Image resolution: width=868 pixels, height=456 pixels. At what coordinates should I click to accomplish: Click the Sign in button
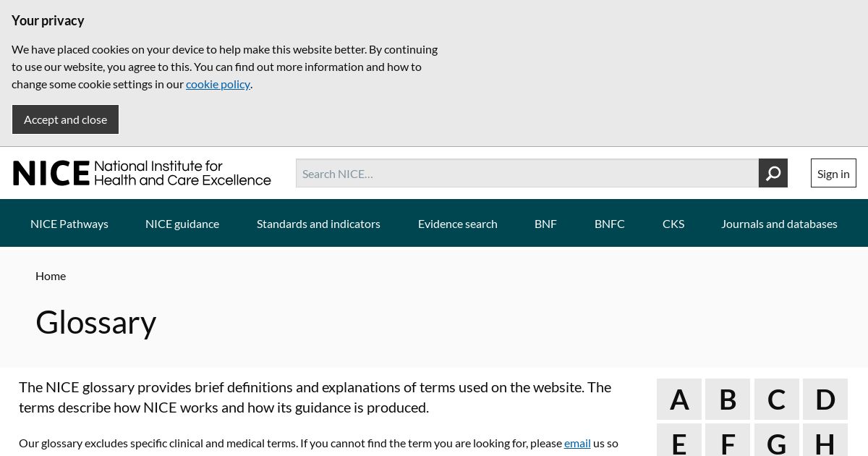[833, 173]
